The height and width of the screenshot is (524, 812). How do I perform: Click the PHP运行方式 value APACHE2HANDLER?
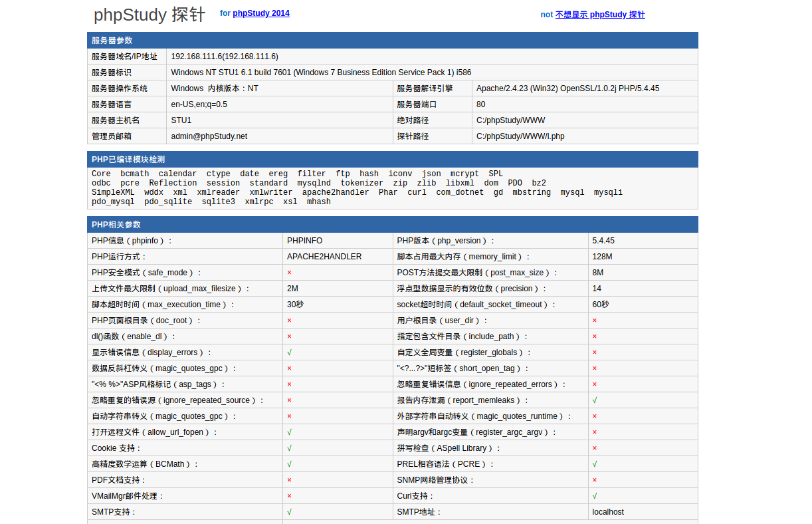[324, 257]
